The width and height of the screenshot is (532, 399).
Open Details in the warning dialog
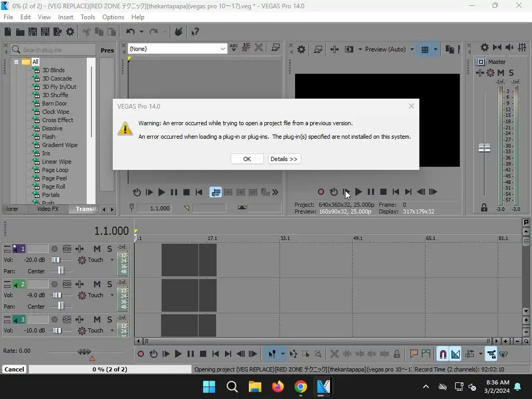(x=284, y=159)
